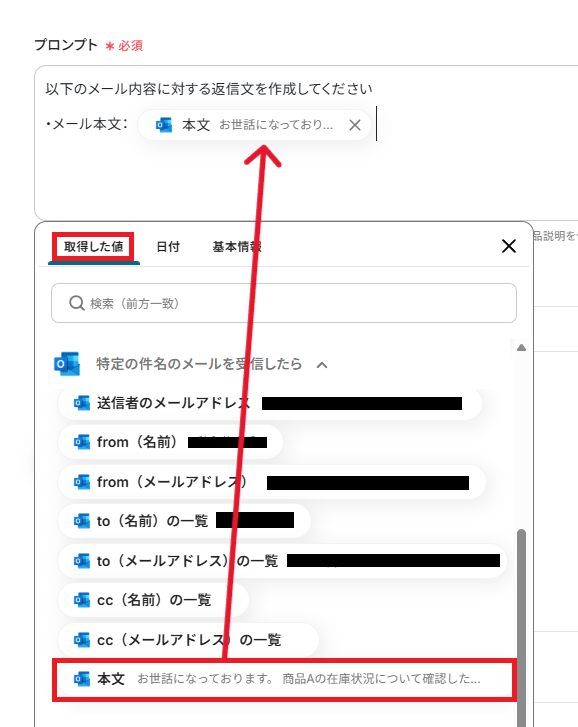Switch to the 取得した値 tab
The image size is (578, 727).
point(94,247)
